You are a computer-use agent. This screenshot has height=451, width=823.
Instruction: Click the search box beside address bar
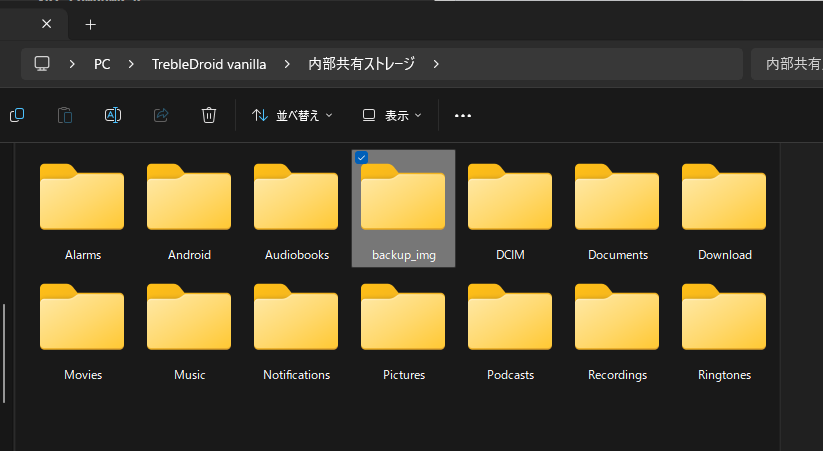(x=787, y=64)
